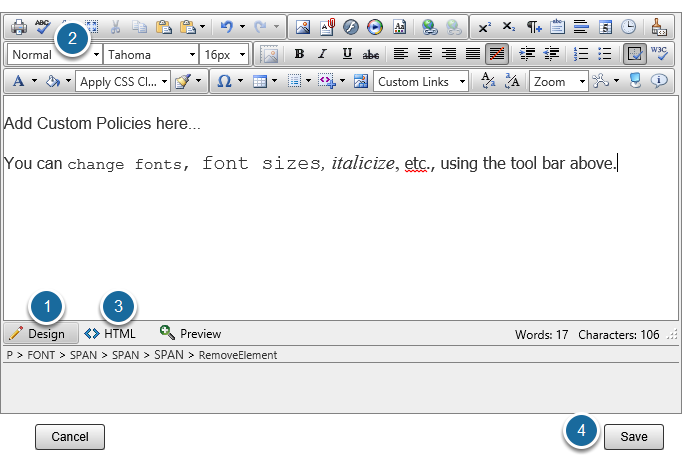Justify the text
The image size is (685, 456).
pyautogui.click(x=473, y=54)
